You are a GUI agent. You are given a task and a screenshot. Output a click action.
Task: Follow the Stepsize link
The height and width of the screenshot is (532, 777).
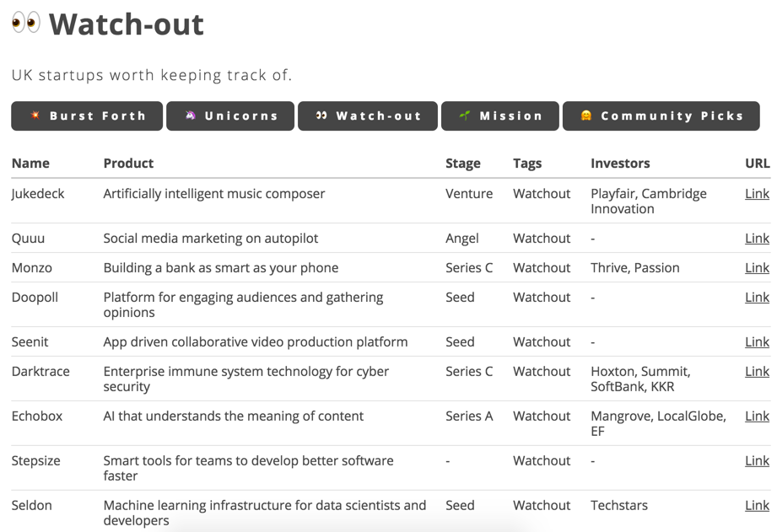point(757,461)
